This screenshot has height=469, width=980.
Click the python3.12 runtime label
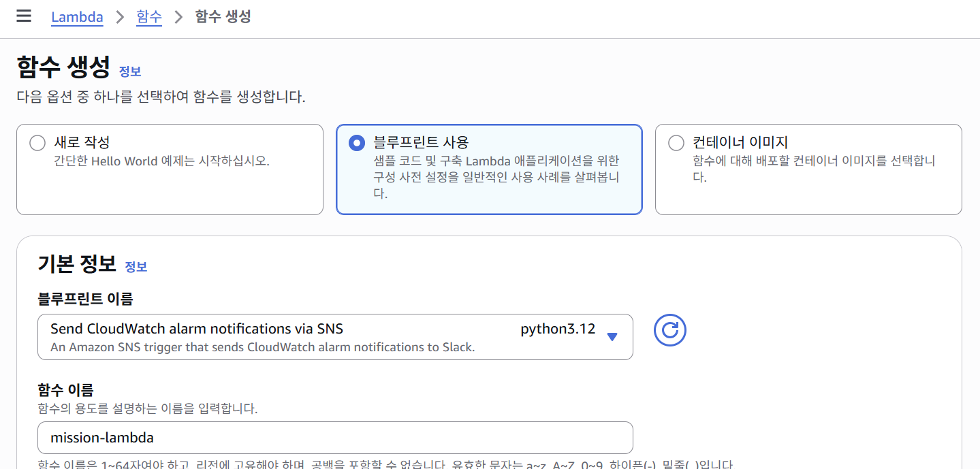[558, 329]
